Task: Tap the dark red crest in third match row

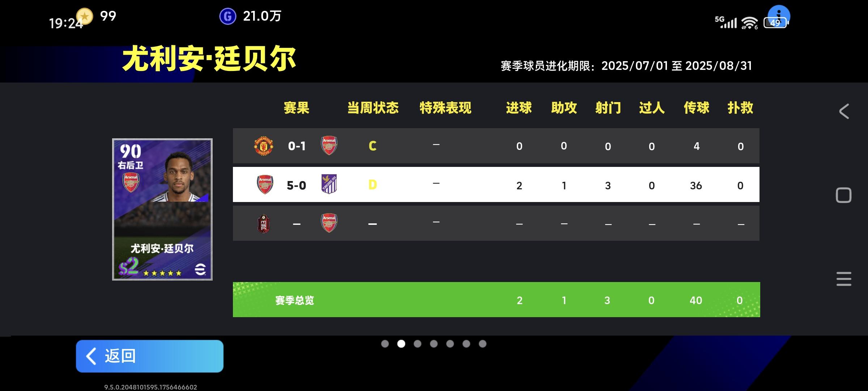Action: pos(264,223)
